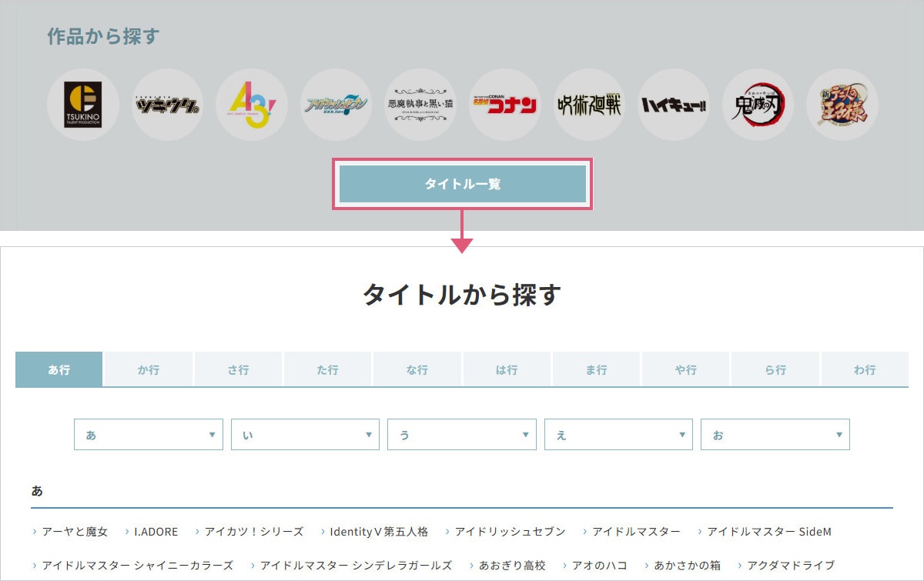Open the アイドルマスター link without subtitle
This screenshot has height=581, width=924.
point(636,532)
